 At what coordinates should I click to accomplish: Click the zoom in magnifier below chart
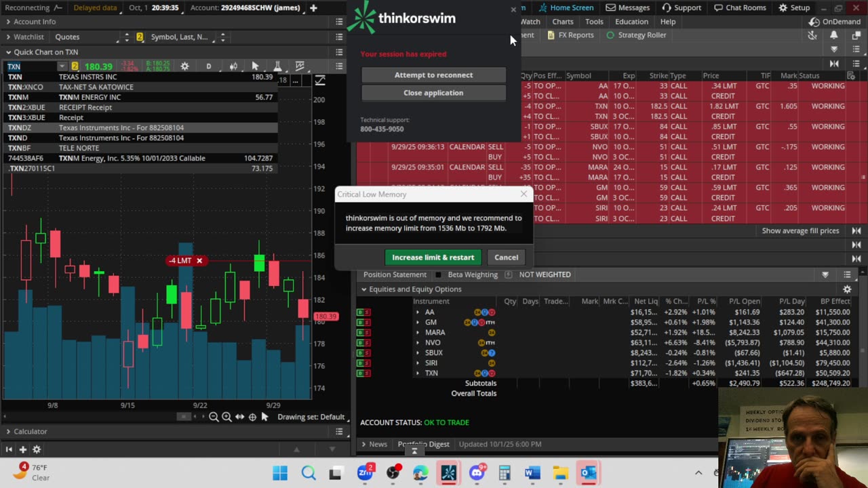226,417
